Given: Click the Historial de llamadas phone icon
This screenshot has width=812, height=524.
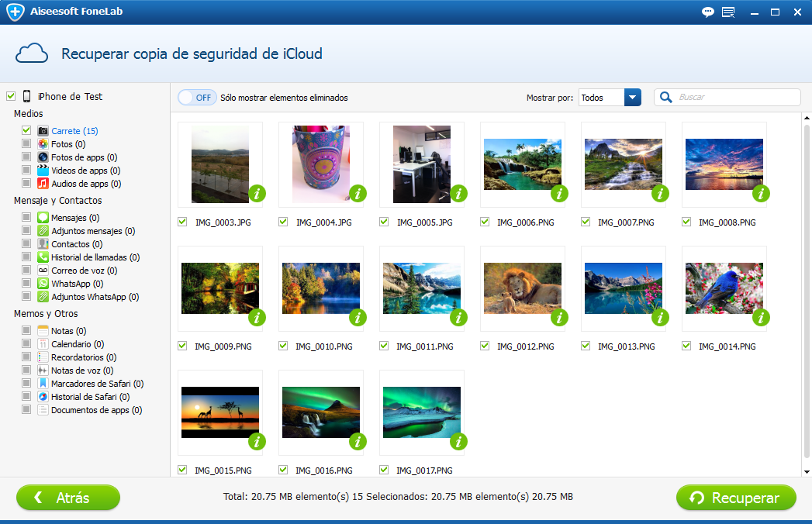Looking at the screenshot, I should point(43,257).
